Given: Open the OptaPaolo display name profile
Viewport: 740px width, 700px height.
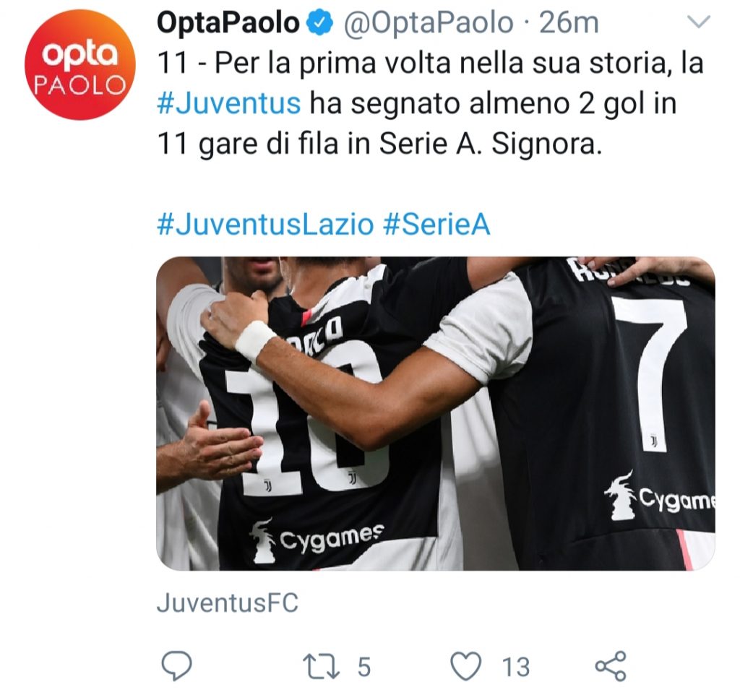Looking at the screenshot, I should click(x=228, y=24).
